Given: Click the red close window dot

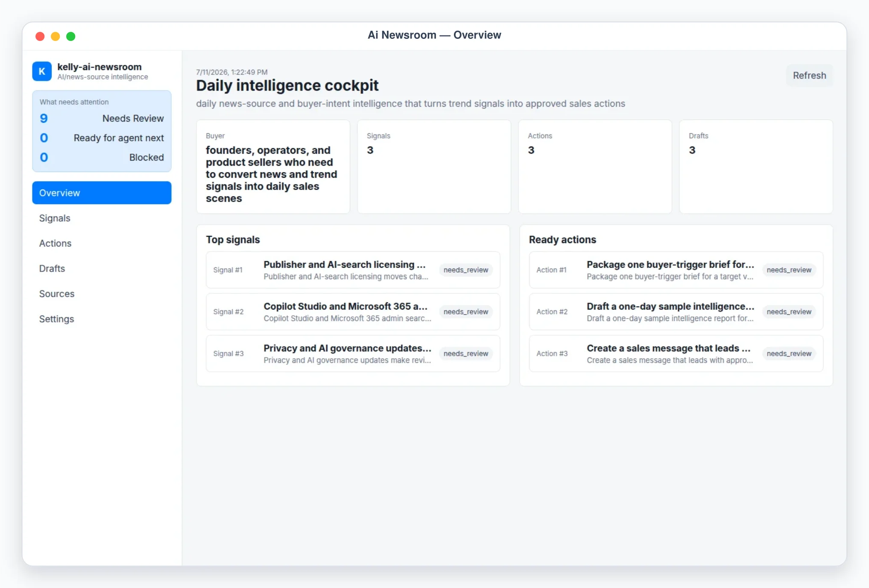Looking at the screenshot, I should [x=40, y=36].
